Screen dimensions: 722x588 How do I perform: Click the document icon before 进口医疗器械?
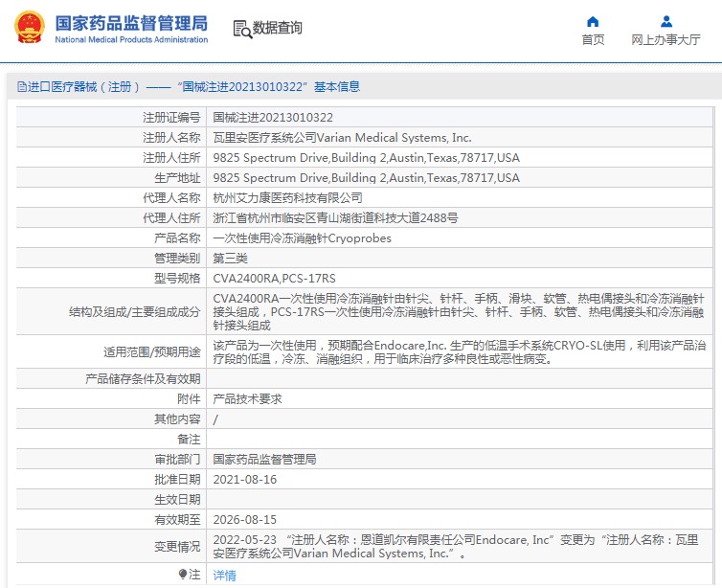pos(21,86)
